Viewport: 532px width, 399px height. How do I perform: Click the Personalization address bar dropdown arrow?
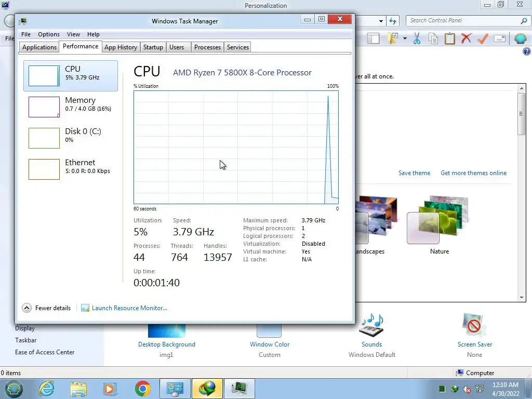tap(381, 21)
